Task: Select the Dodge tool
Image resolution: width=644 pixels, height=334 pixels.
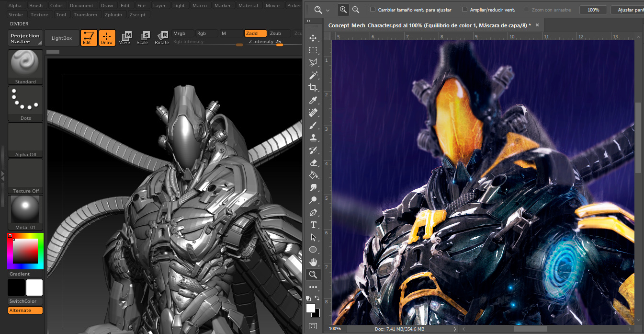Action: coord(313,200)
